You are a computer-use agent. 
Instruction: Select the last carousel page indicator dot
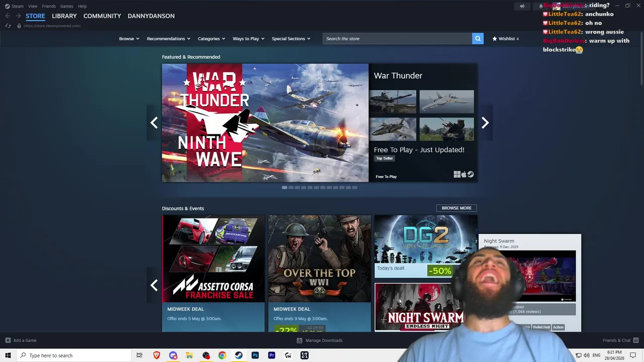[x=355, y=188]
